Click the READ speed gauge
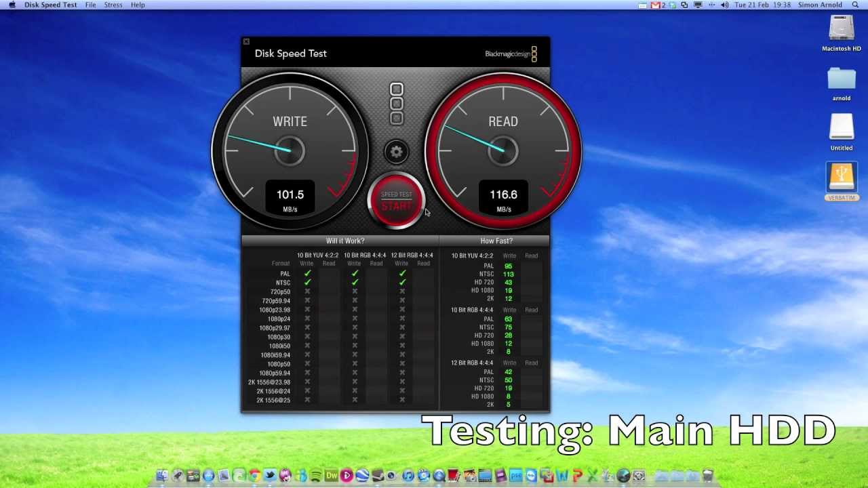The width and height of the screenshot is (868, 488). coord(503,150)
